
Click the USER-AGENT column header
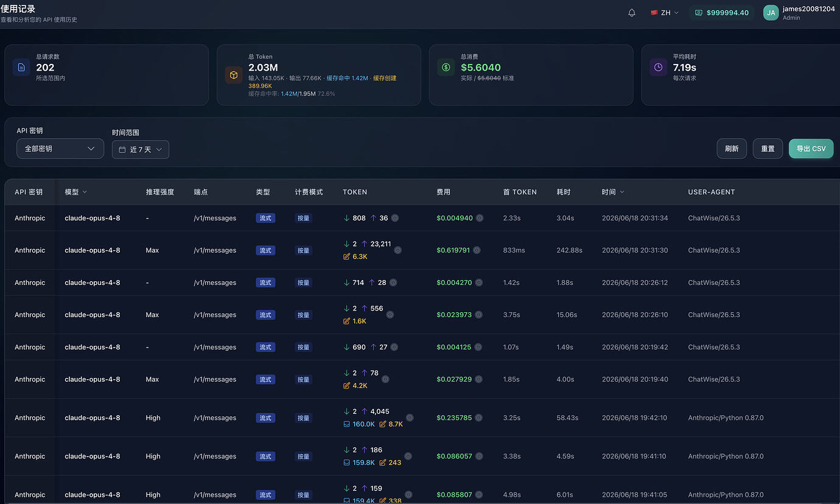tap(712, 192)
